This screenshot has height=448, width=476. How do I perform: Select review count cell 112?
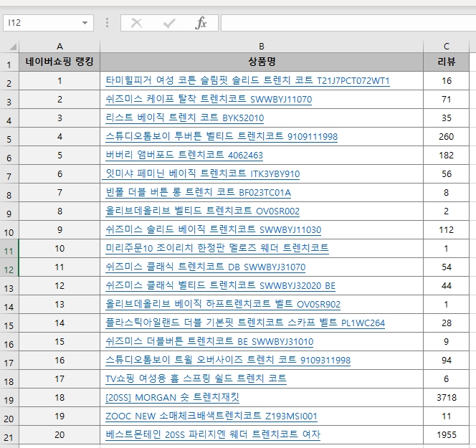[446, 230]
